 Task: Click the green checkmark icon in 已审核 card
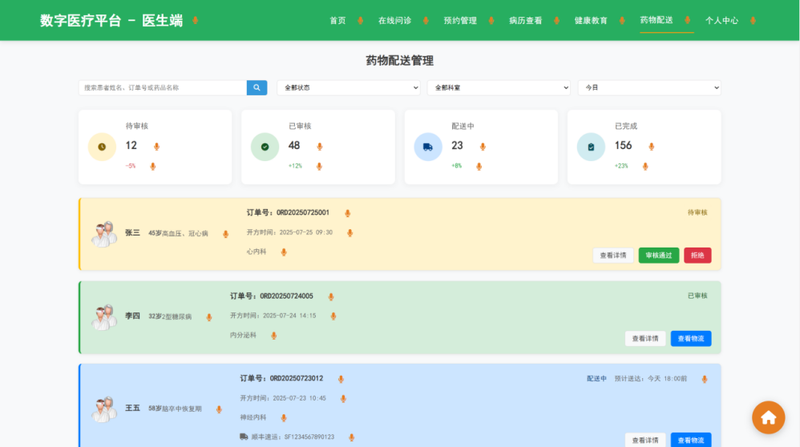265,147
